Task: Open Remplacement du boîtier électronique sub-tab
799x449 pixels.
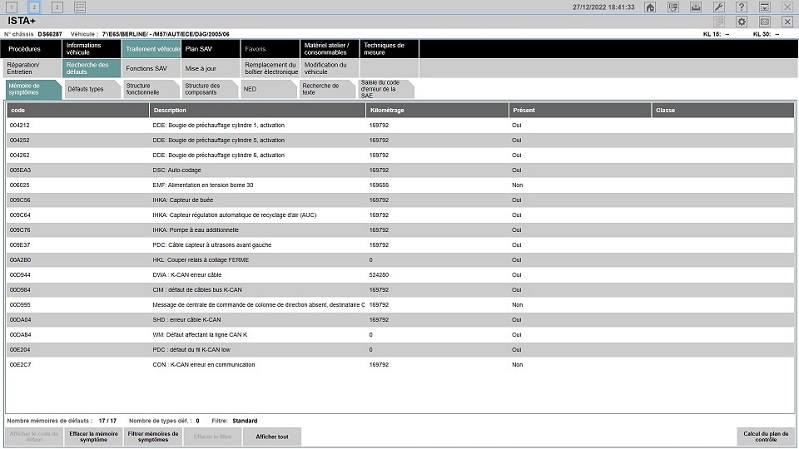Action: 270,68
